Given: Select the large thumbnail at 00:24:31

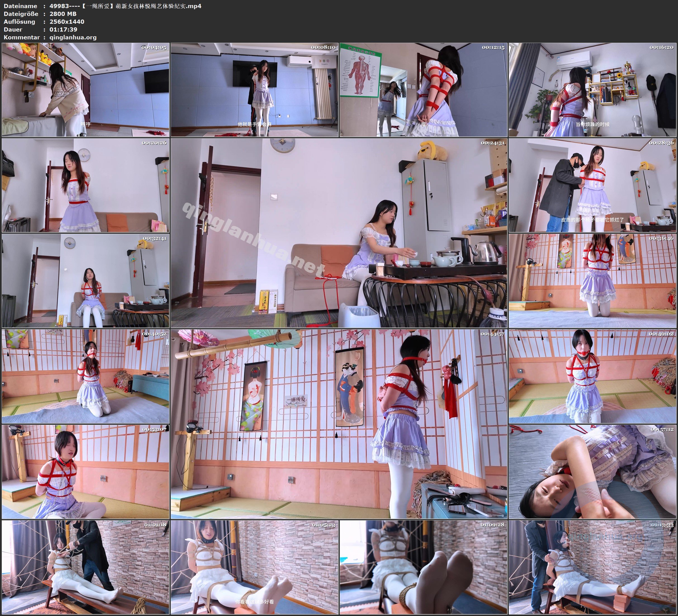Looking at the screenshot, I should [x=339, y=233].
